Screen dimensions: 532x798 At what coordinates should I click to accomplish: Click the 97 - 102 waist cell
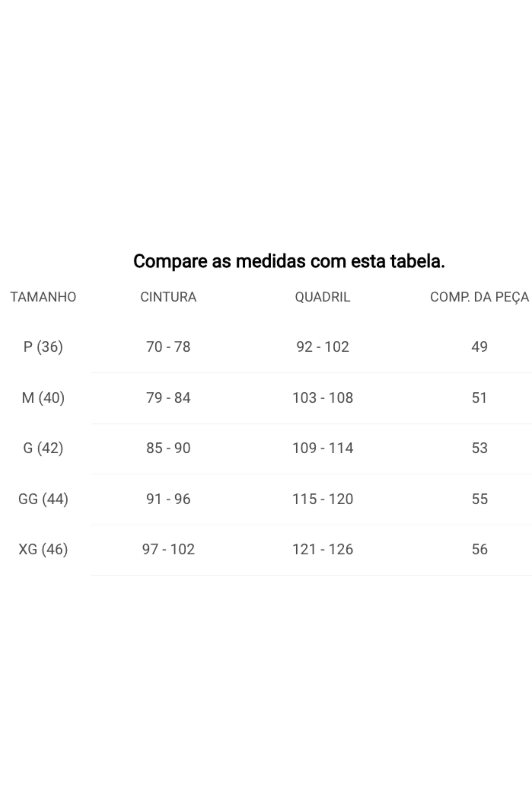(168, 549)
